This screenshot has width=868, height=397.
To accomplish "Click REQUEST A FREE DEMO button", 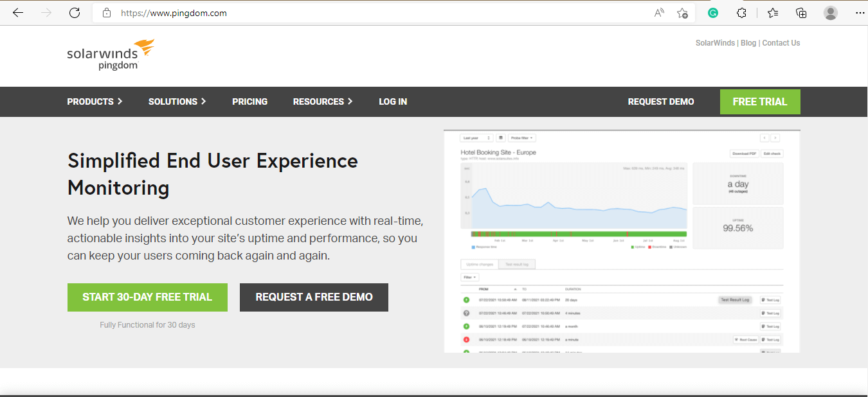I will pos(314,297).
